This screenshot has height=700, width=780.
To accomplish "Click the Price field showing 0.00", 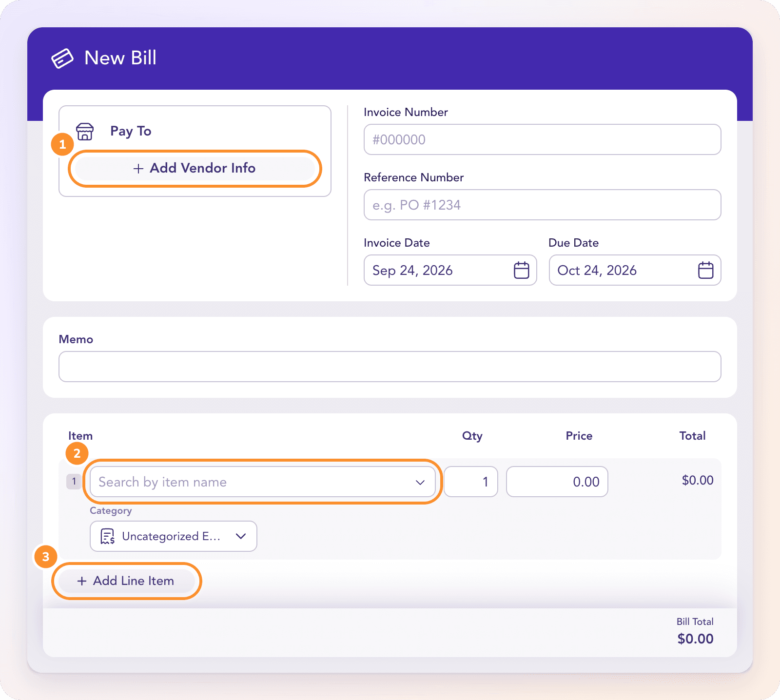I will [557, 482].
